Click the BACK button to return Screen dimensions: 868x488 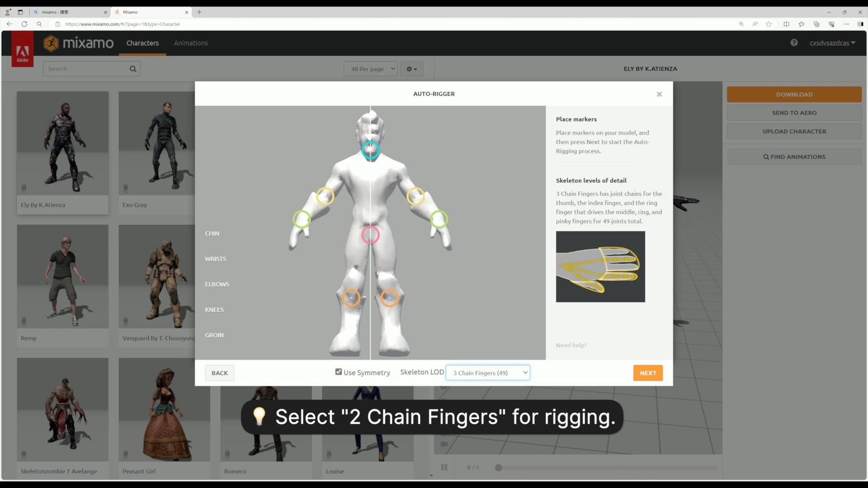click(x=219, y=372)
